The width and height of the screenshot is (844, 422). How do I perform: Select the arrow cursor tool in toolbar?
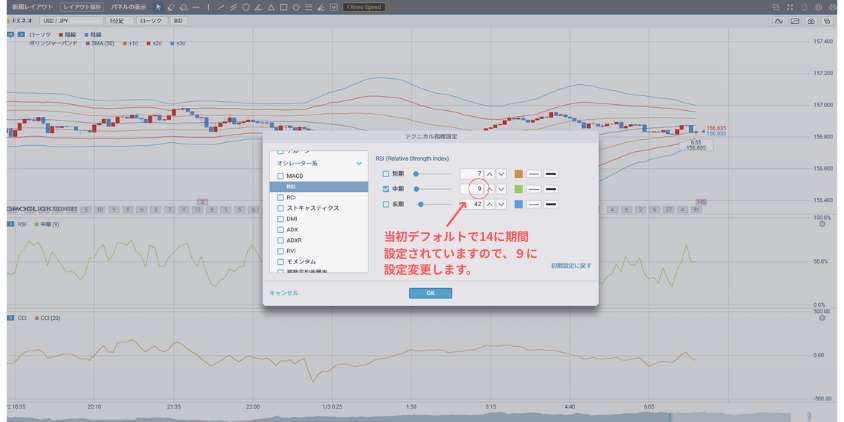pos(158,7)
